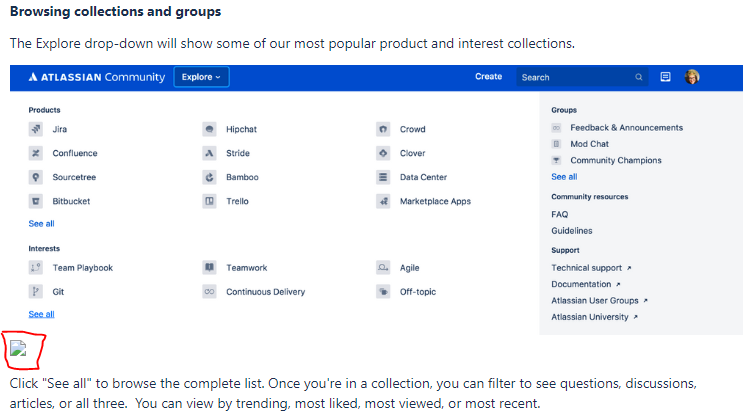Click the Create button
The width and height of the screenshot is (749, 417).
tap(488, 76)
